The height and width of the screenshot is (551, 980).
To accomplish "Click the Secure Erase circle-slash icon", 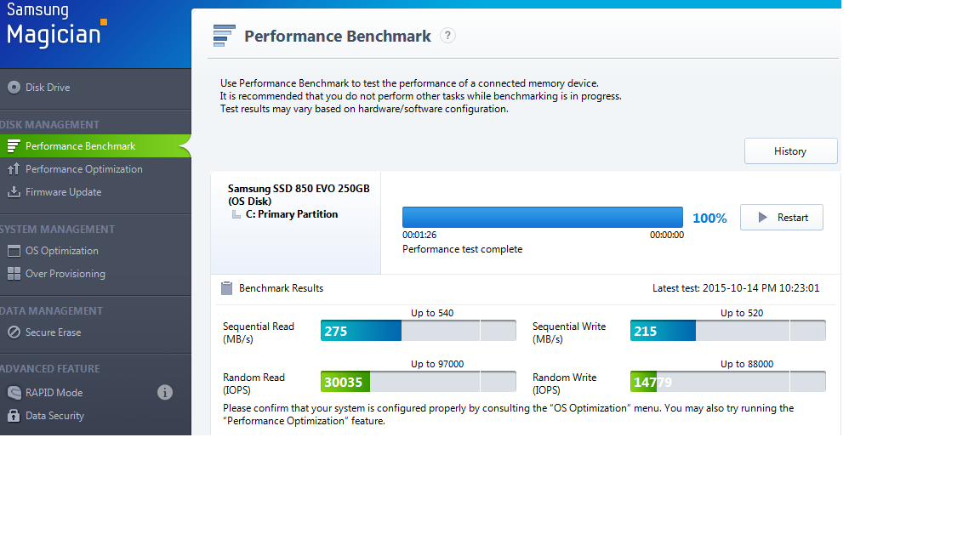I will tap(14, 332).
